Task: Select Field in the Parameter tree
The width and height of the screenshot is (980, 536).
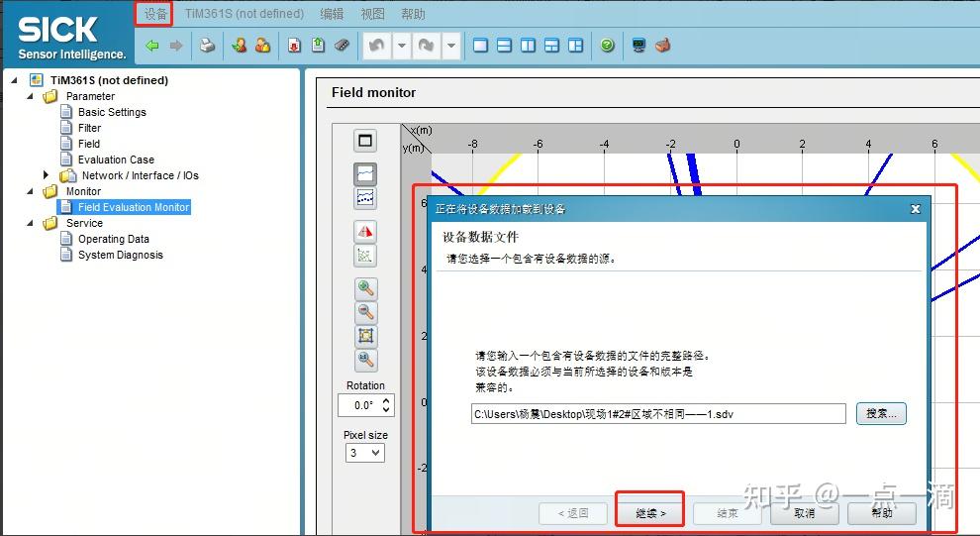Action: click(x=89, y=144)
